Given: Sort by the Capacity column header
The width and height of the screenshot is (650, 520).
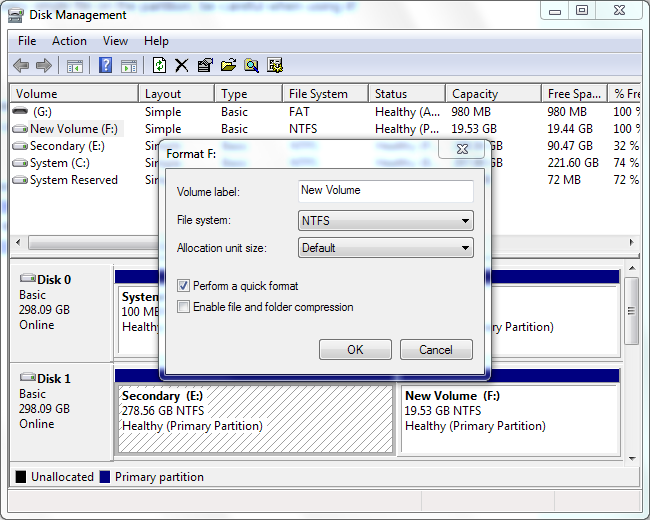Looking at the screenshot, I should coord(494,94).
